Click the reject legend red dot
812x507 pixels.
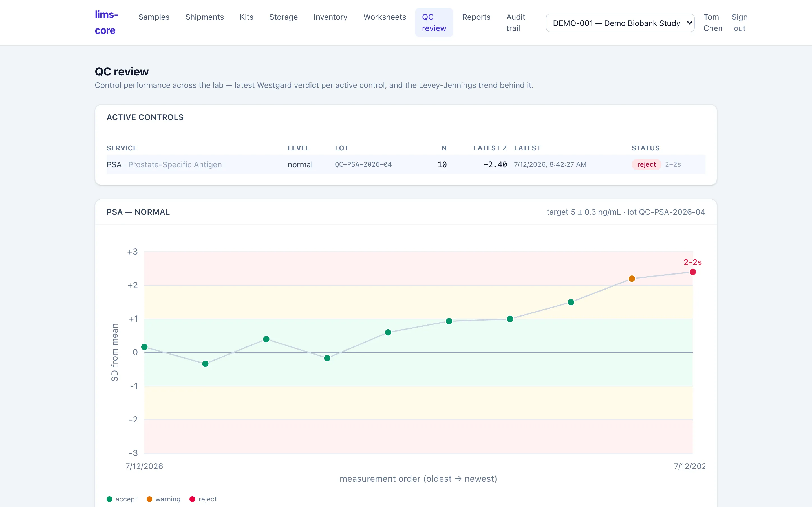tap(192, 499)
